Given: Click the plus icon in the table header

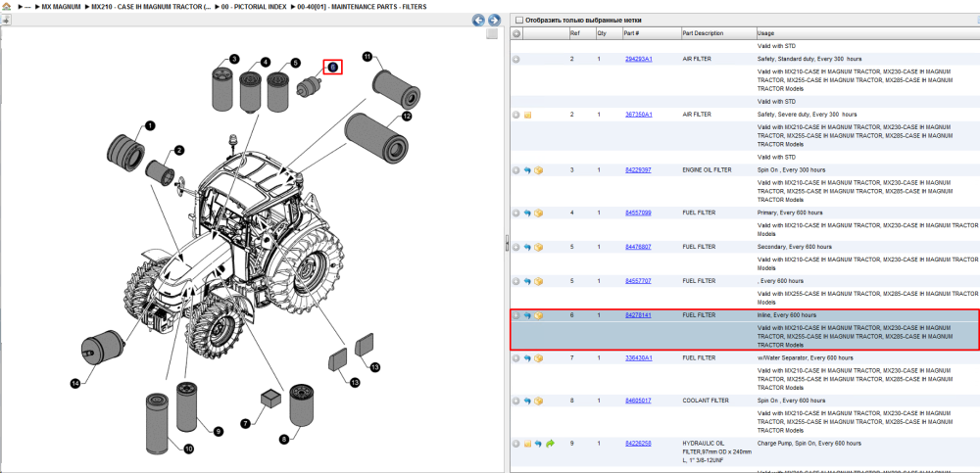Looking at the screenshot, I should (x=516, y=33).
